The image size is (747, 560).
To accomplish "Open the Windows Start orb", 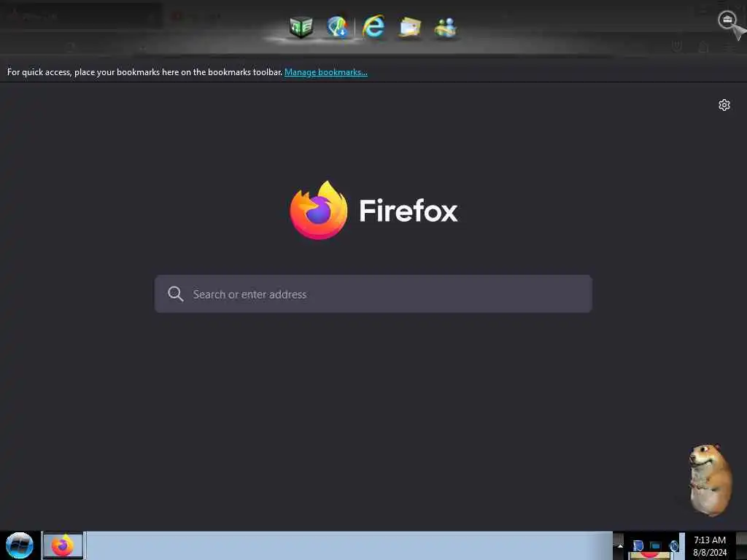I will click(x=20, y=545).
